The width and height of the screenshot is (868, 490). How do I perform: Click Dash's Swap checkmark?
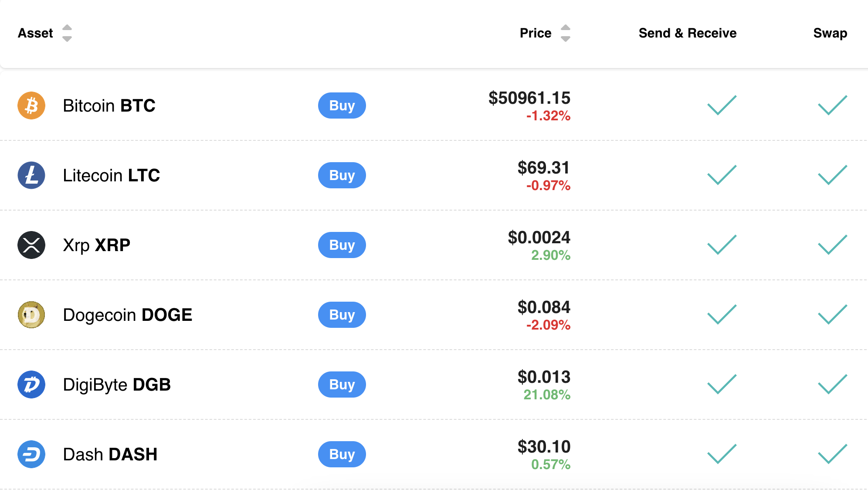pyautogui.click(x=832, y=454)
